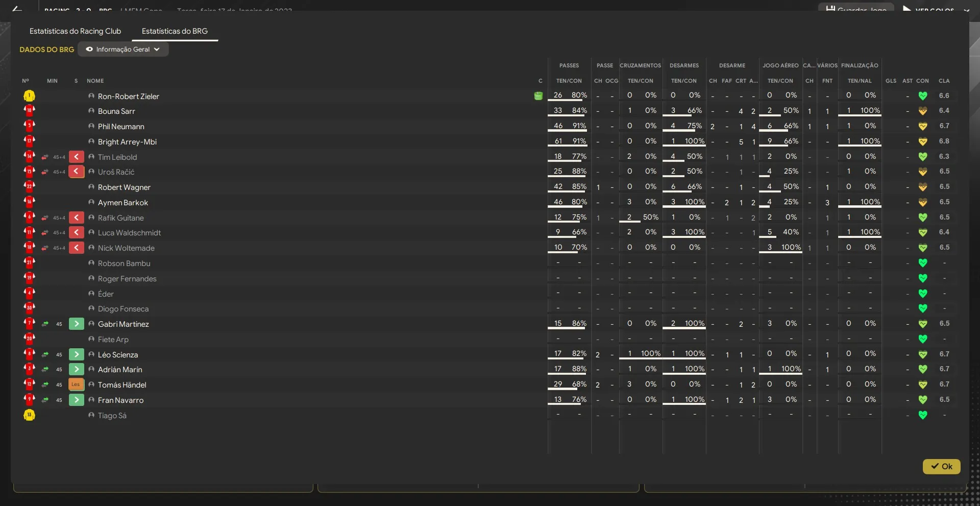Click Tomás Händel's orange Les injury badge
Viewport: 980px width, 506px height.
click(x=76, y=384)
